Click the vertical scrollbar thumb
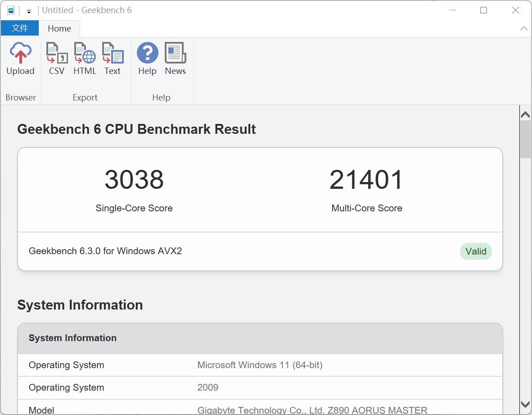Image resolution: width=532 pixels, height=415 pixels. [525, 140]
